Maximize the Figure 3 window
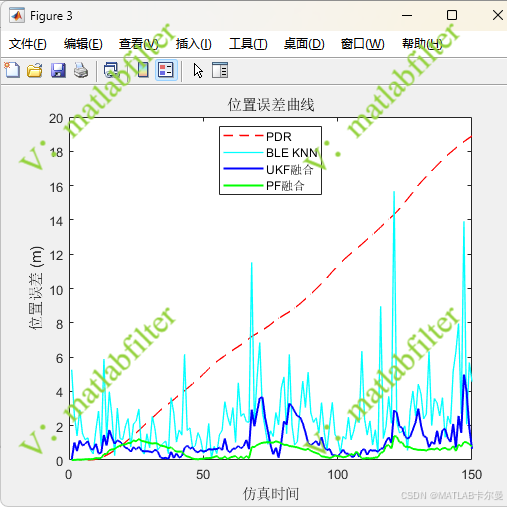 coord(452,15)
